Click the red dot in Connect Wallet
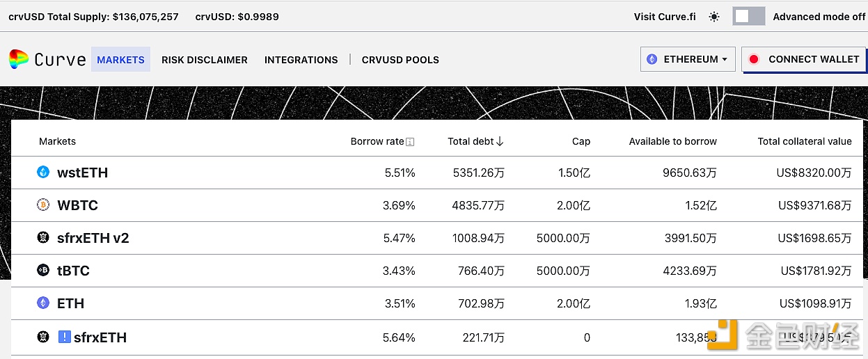 coord(754,59)
